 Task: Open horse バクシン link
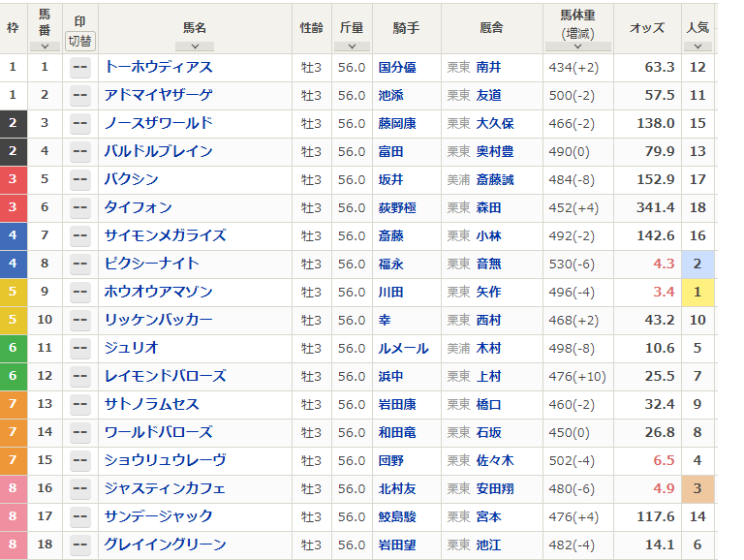coord(132,179)
